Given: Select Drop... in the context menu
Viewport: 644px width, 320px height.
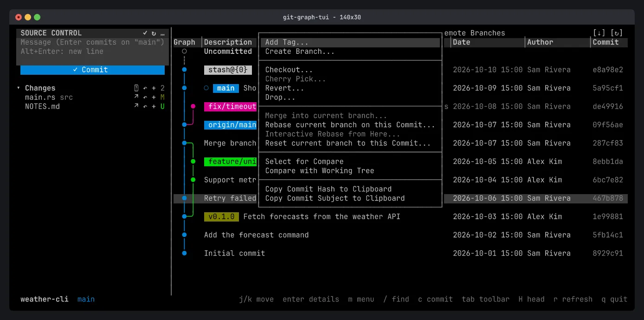Looking at the screenshot, I should click(x=350, y=98).
